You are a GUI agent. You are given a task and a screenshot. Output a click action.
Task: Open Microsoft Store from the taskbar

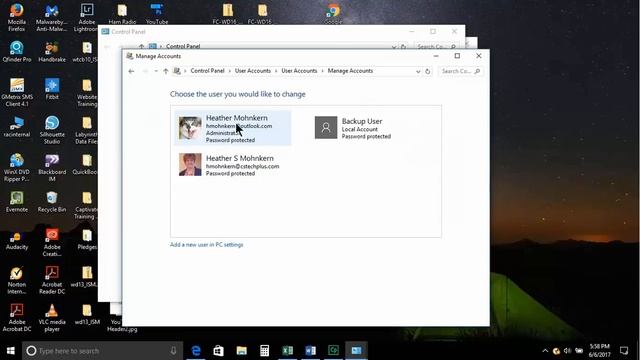219,351
